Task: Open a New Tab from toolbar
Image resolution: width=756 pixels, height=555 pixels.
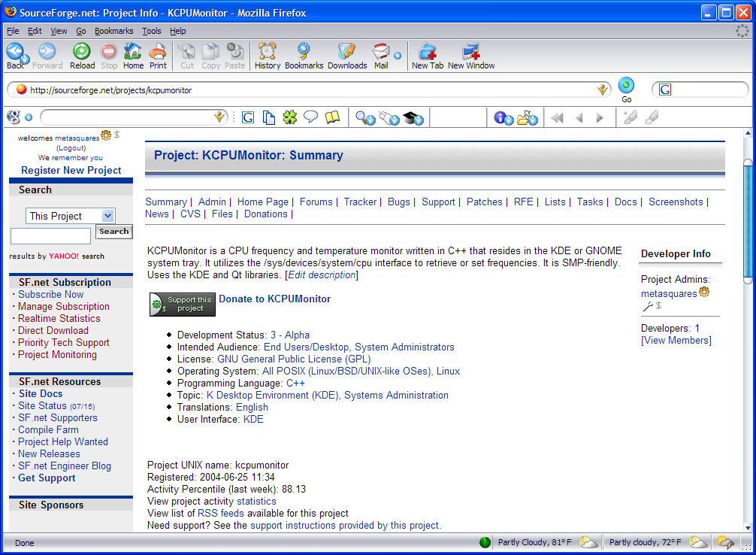Action: pos(428,55)
